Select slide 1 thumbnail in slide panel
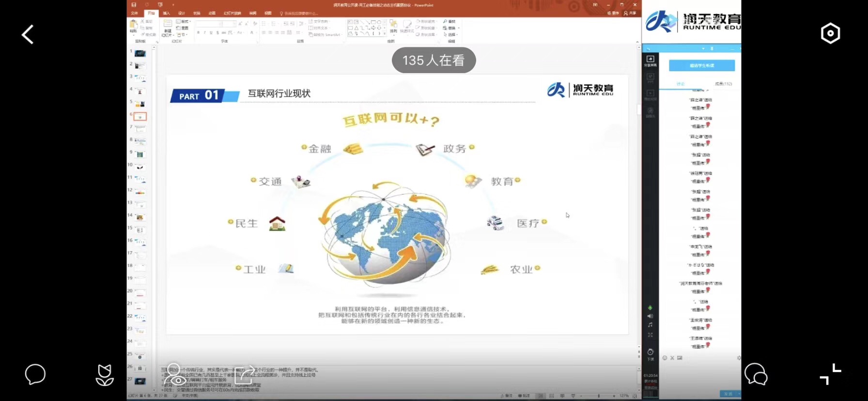The height and width of the screenshot is (401, 868). [x=140, y=53]
